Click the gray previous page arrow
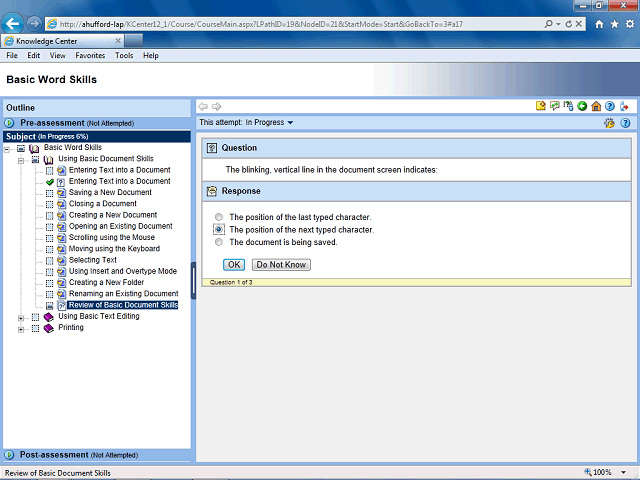The image size is (640, 480). click(203, 107)
